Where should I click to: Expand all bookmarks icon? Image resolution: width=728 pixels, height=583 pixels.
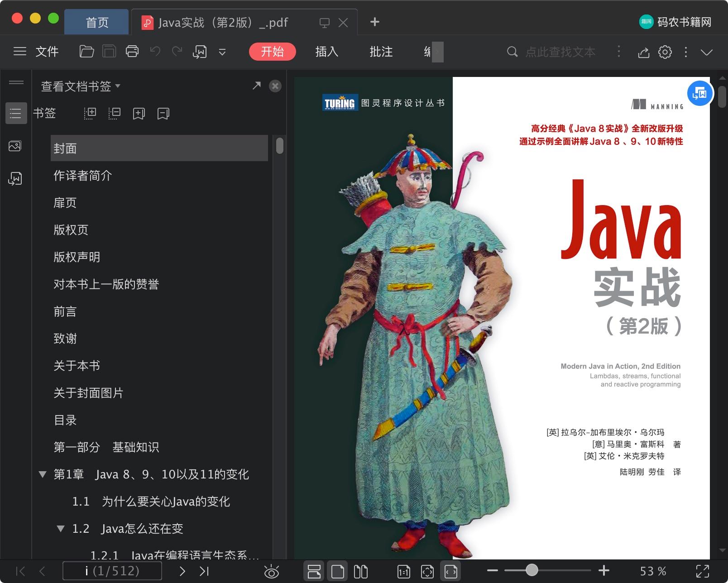90,113
